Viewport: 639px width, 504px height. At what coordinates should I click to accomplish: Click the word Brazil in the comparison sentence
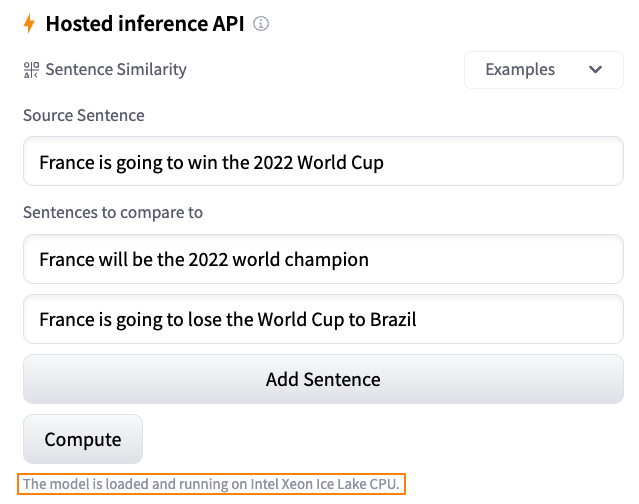[389, 320]
